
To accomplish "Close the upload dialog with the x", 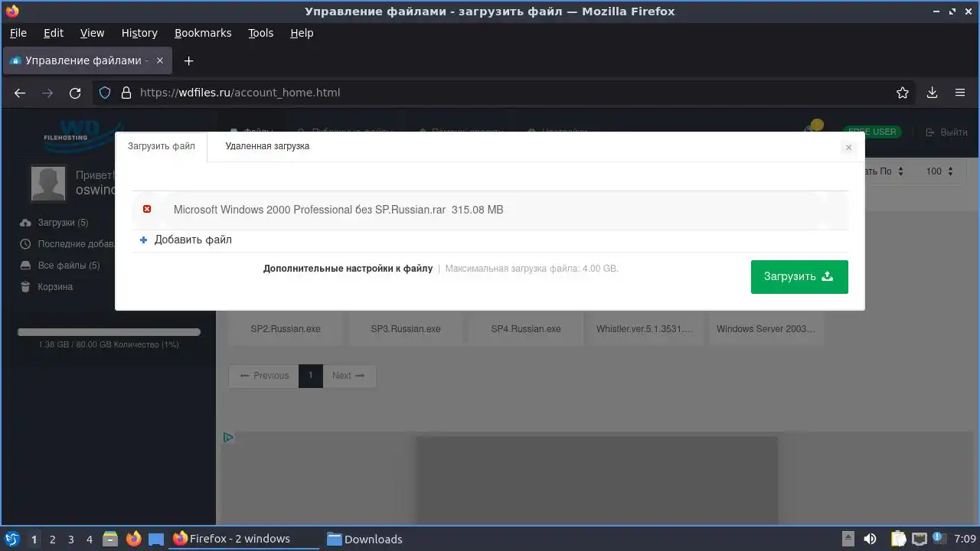I will [848, 148].
